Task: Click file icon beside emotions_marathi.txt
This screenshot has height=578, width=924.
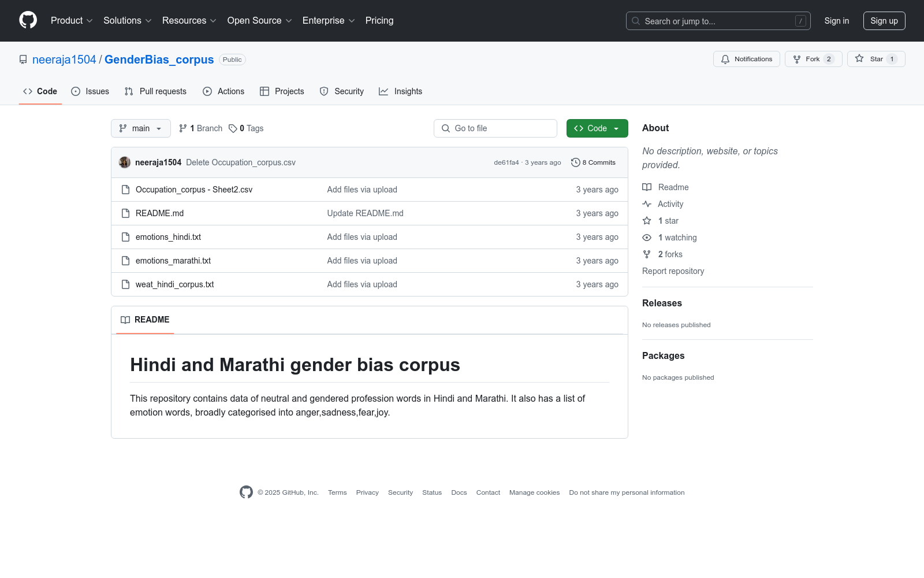Action: (125, 261)
